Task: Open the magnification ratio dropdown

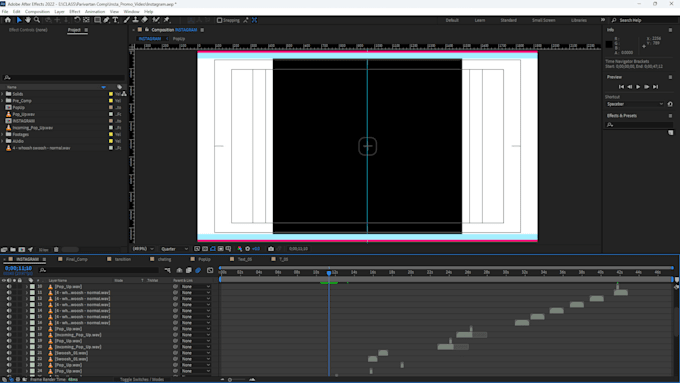Action: [143, 249]
